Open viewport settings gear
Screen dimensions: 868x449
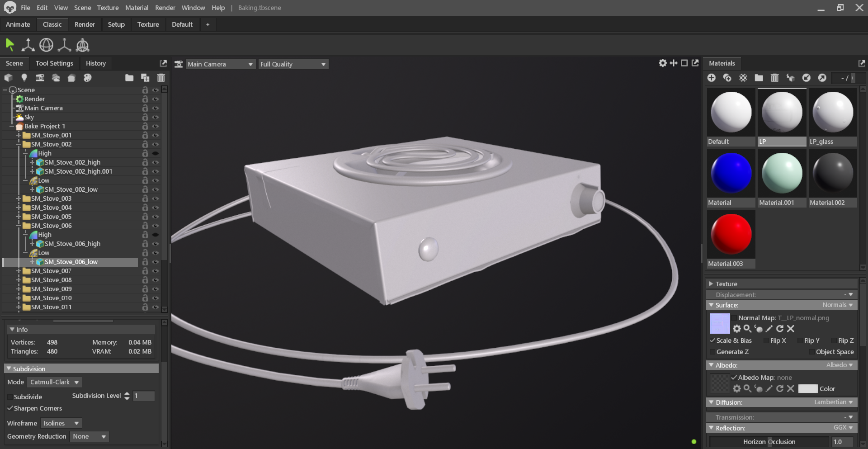[x=663, y=63]
